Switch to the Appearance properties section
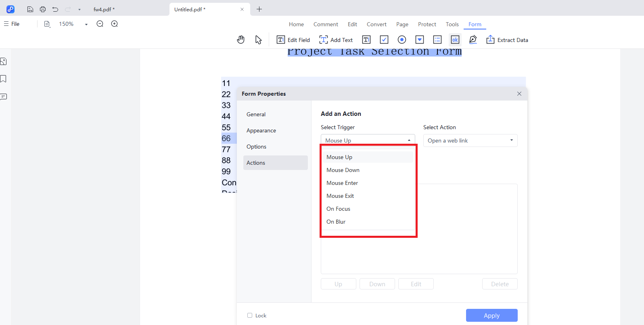 pos(261,130)
